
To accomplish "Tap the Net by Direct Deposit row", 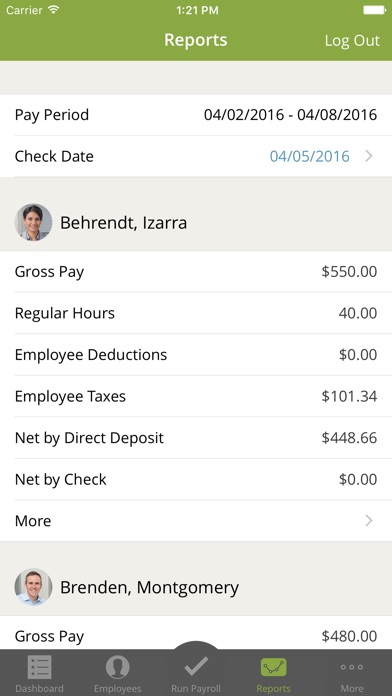I will click(x=196, y=438).
